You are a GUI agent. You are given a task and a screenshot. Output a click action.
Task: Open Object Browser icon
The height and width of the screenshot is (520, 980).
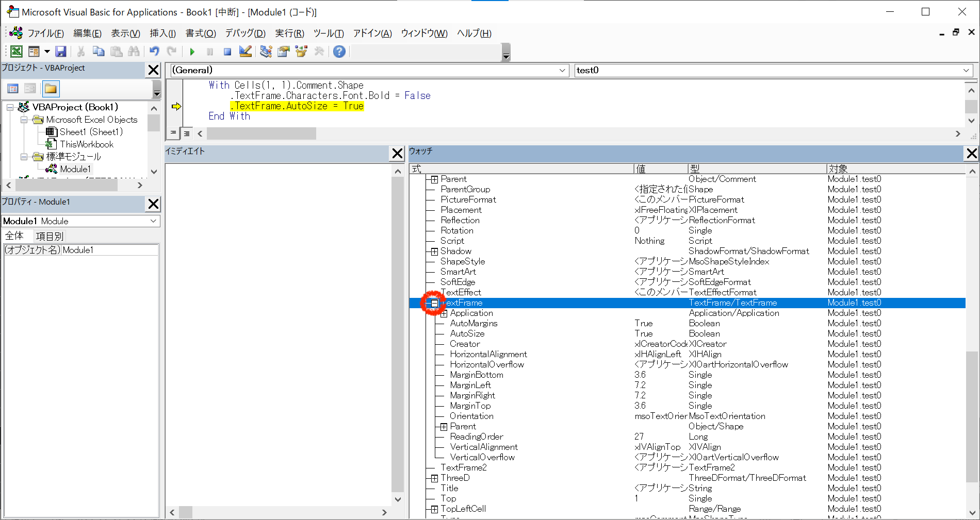click(301, 51)
